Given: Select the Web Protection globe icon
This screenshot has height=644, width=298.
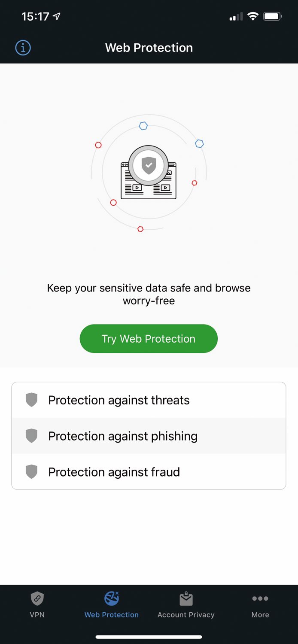Looking at the screenshot, I should point(112,598).
